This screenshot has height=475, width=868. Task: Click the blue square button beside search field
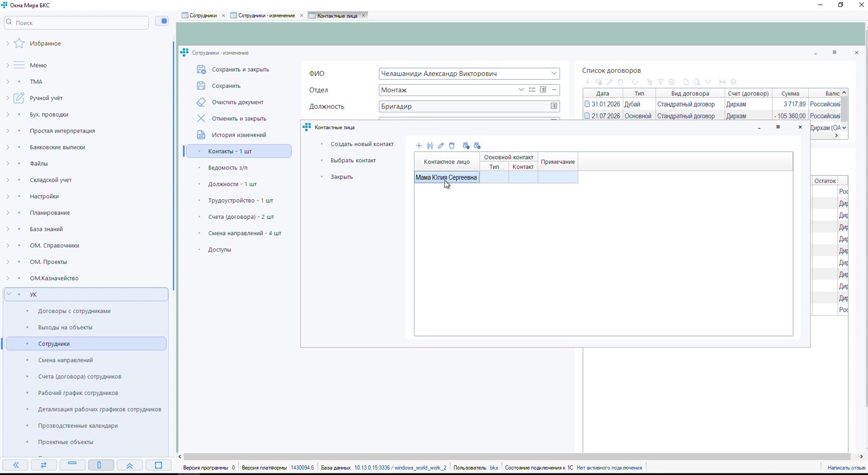(x=162, y=21)
